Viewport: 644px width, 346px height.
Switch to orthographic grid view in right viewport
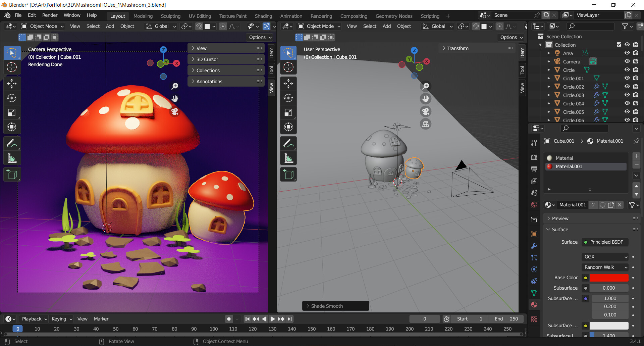[426, 124]
